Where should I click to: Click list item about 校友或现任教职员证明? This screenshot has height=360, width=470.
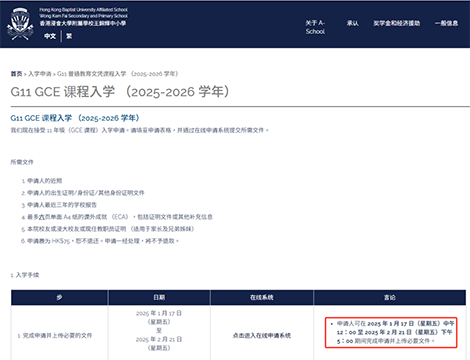coord(110,229)
